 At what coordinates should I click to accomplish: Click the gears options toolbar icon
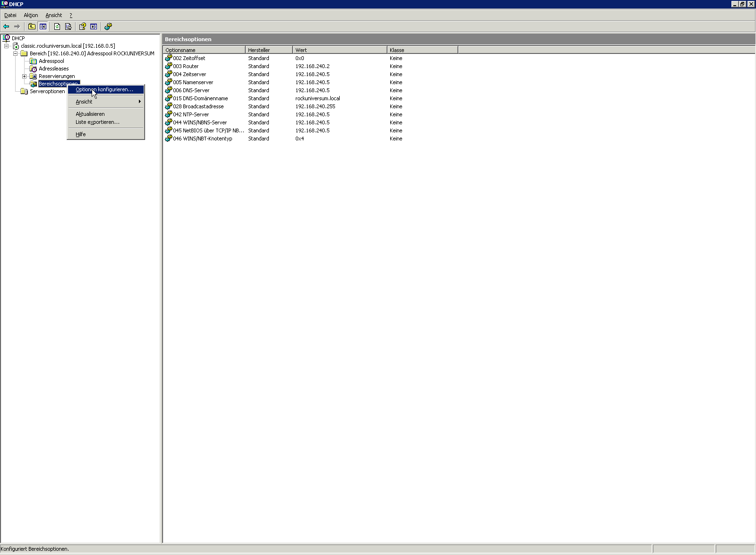click(x=108, y=26)
